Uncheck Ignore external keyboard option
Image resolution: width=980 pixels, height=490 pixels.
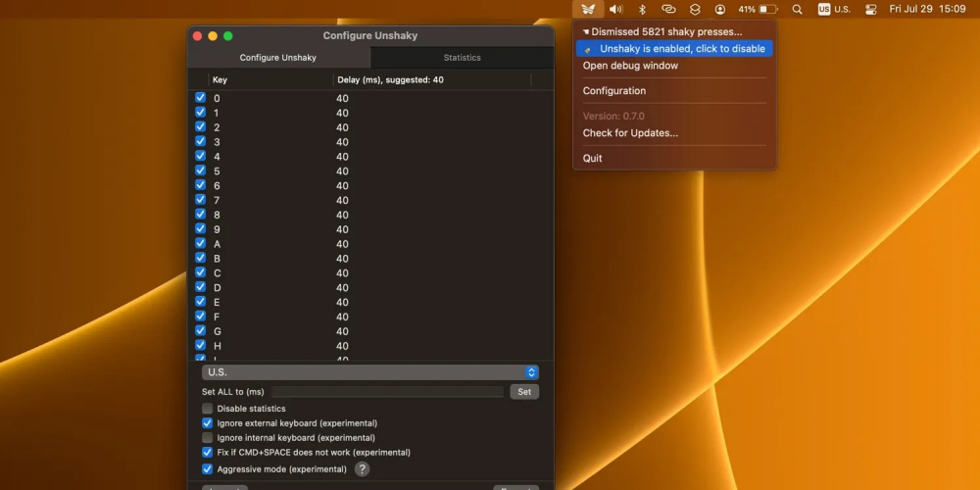pyautogui.click(x=208, y=423)
